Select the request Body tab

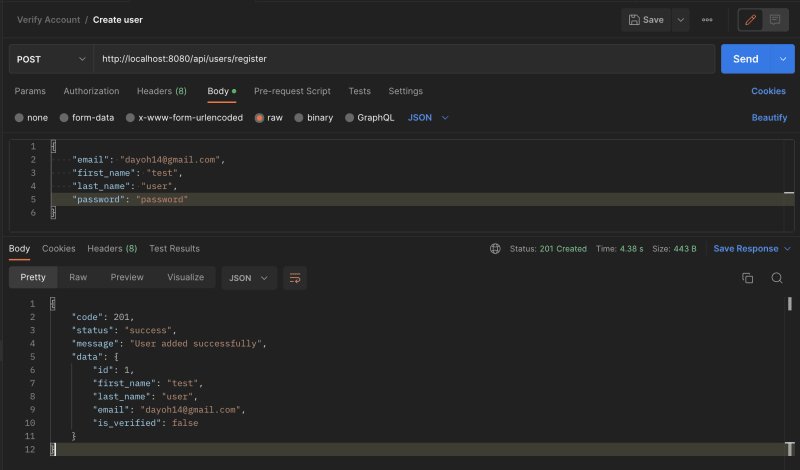click(221, 91)
